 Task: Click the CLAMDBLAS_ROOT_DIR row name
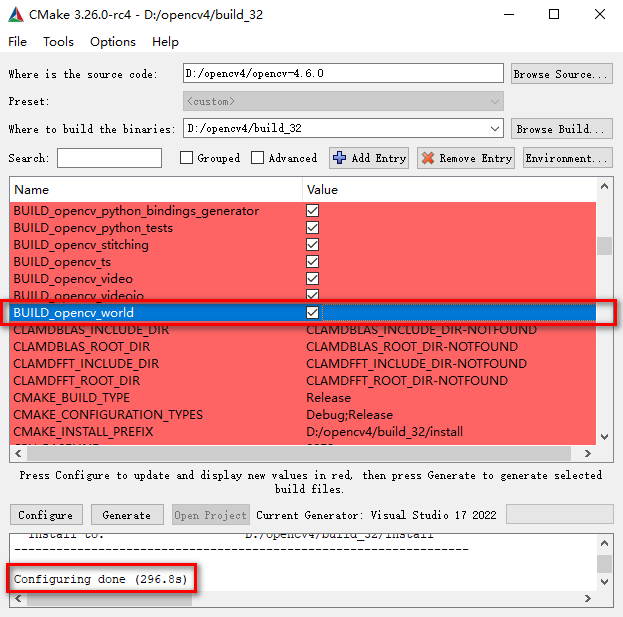pos(81,347)
